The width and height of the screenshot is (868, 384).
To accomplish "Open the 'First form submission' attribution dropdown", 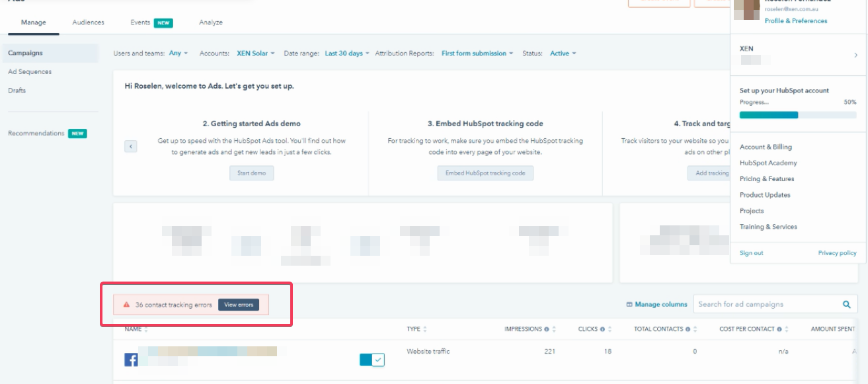I will point(477,54).
